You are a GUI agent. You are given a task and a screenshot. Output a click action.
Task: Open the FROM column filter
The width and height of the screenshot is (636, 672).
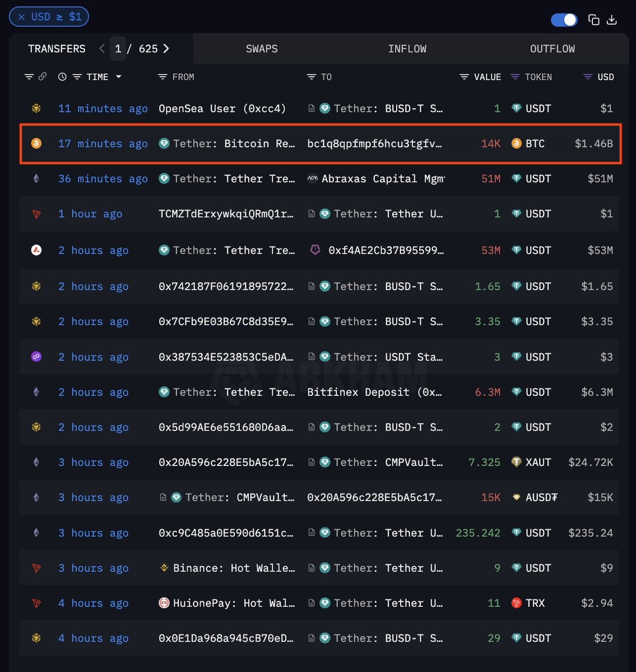pyautogui.click(x=163, y=77)
